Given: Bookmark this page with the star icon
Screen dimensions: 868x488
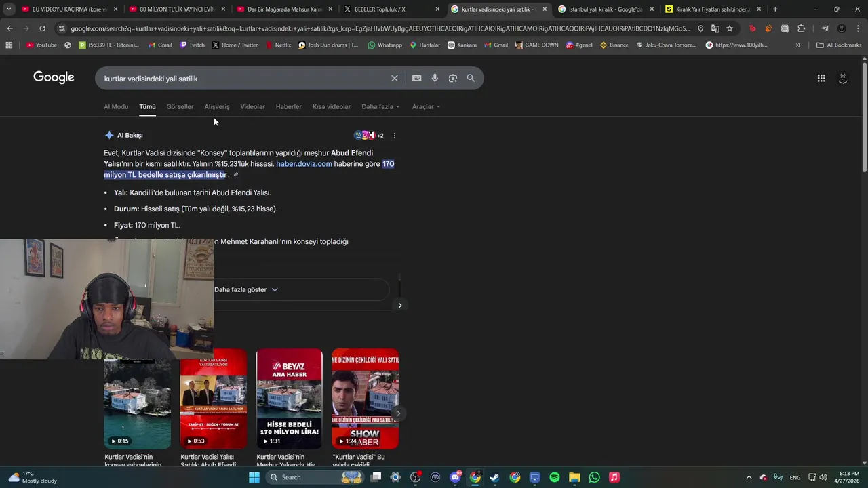Looking at the screenshot, I should click(x=730, y=28).
